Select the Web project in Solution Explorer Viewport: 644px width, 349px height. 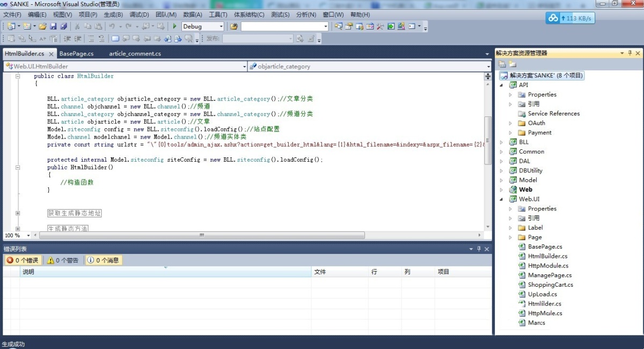(525, 190)
